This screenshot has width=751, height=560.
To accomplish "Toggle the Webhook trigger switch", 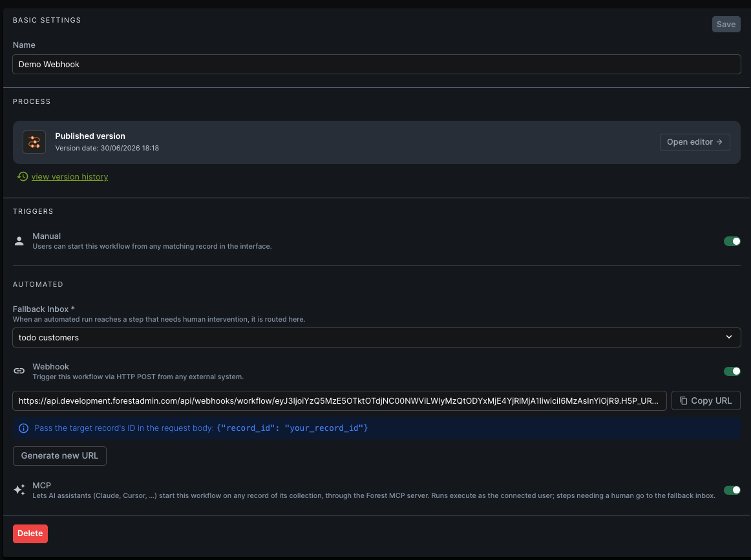I will 732,371.
